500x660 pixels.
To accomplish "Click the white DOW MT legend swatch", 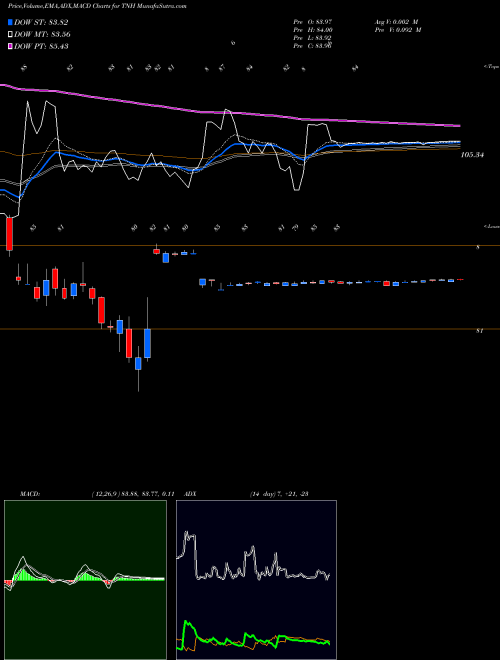I will [x=10, y=35].
